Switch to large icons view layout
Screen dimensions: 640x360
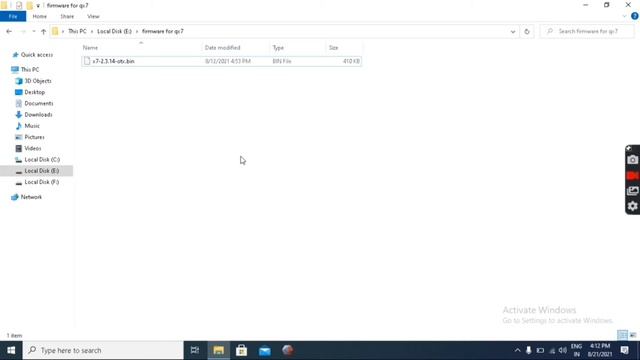[633, 335]
